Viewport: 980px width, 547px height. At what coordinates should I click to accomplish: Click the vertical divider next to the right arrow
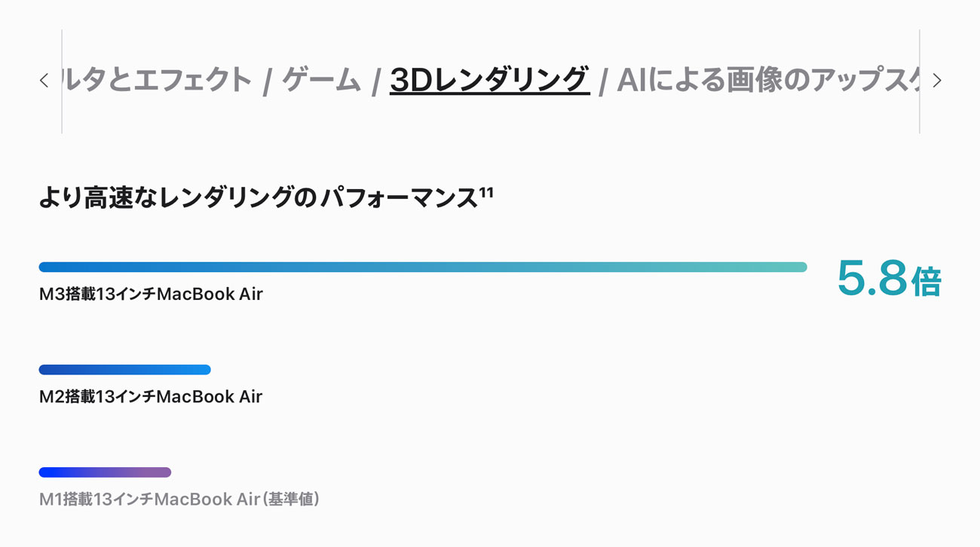pyautogui.click(x=920, y=81)
